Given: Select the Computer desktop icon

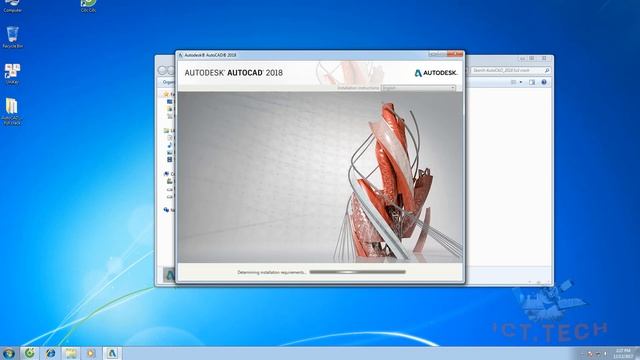Looking at the screenshot, I should click(x=12, y=6).
